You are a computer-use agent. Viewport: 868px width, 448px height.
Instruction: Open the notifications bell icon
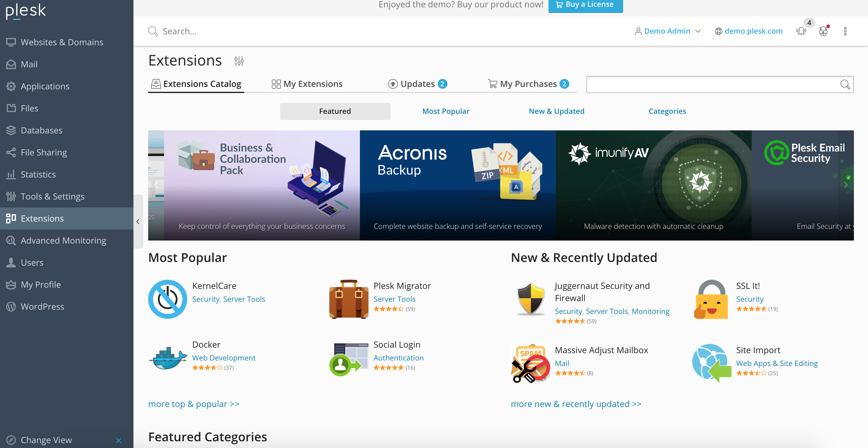[x=801, y=31]
